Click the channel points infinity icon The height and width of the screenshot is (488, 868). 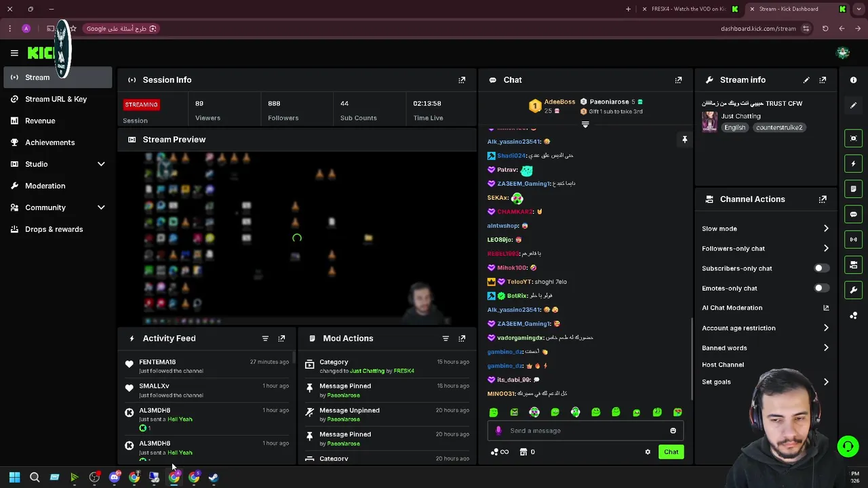tap(500, 452)
